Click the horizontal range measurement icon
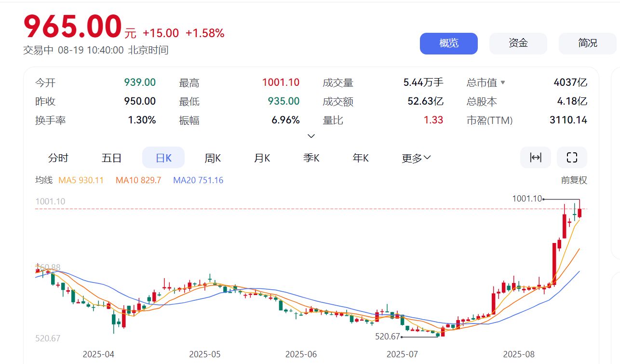The width and height of the screenshot is (620, 364). [535, 157]
